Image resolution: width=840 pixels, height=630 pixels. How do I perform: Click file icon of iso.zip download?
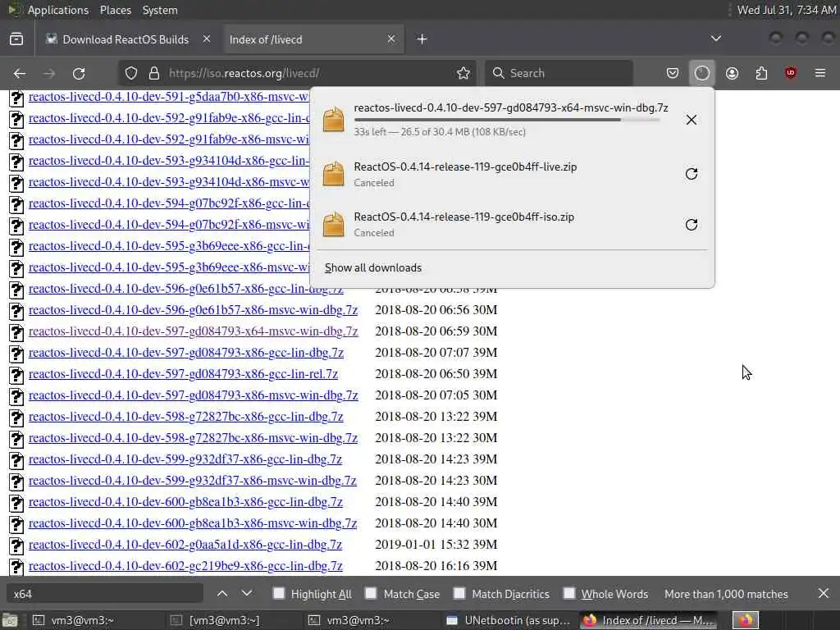click(333, 225)
